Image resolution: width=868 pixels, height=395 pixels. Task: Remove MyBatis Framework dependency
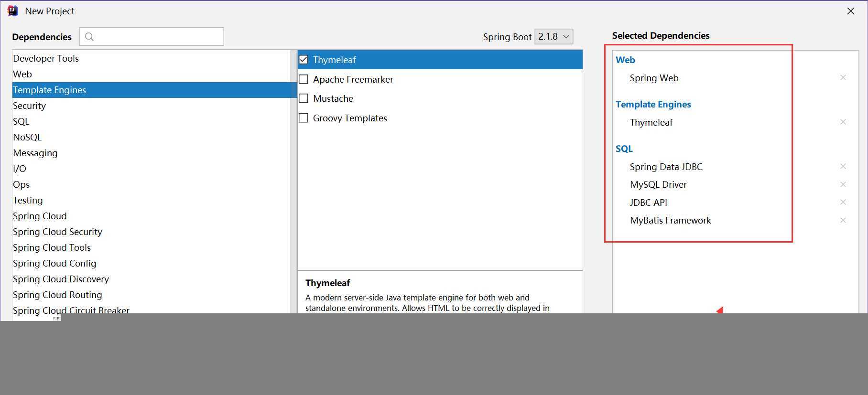843,220
